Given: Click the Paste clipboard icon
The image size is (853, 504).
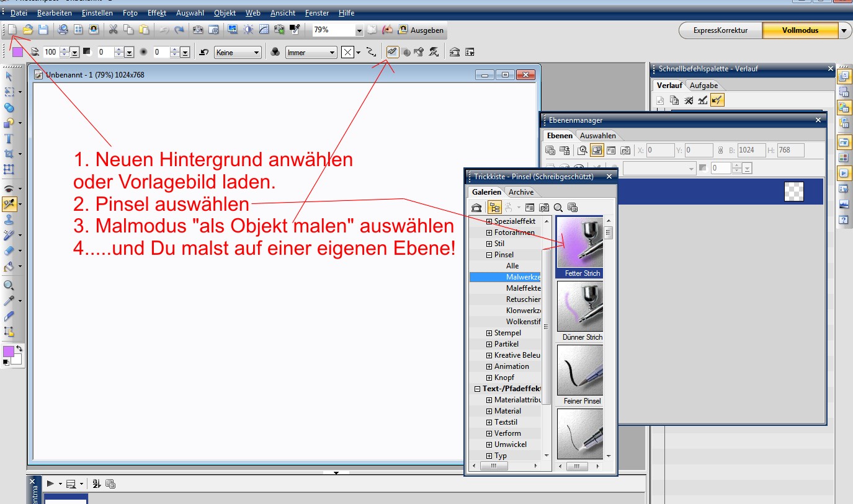Looking at the screenshot, I should point(144,29).
